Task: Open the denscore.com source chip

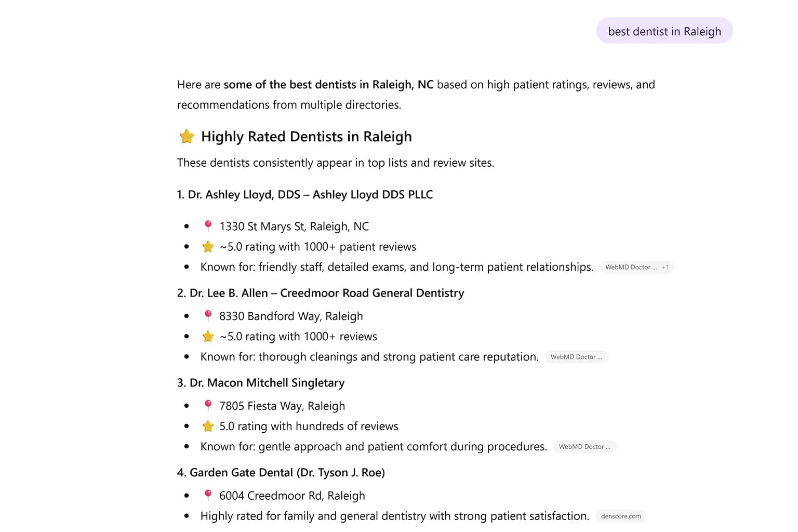Action: coord(620,516)
